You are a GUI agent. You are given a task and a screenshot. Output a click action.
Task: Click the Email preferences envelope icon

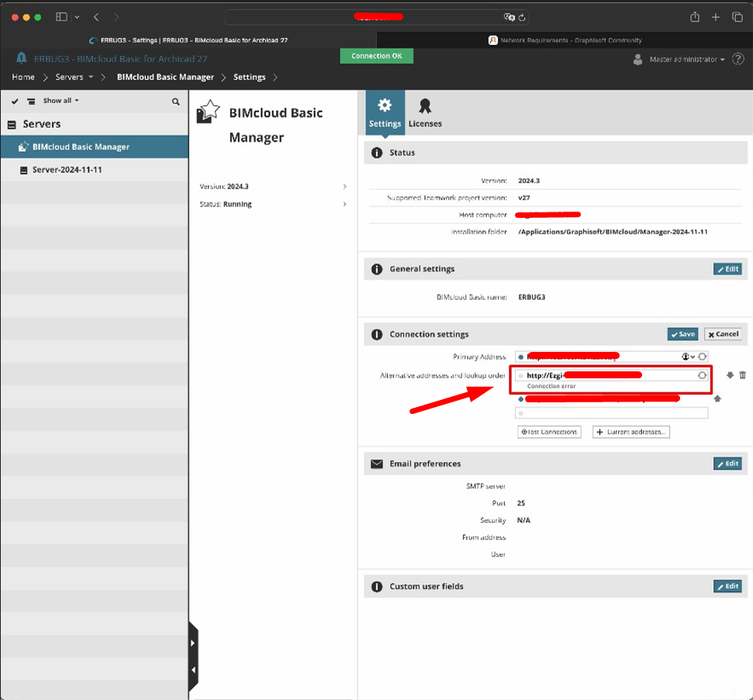[377, 464]
